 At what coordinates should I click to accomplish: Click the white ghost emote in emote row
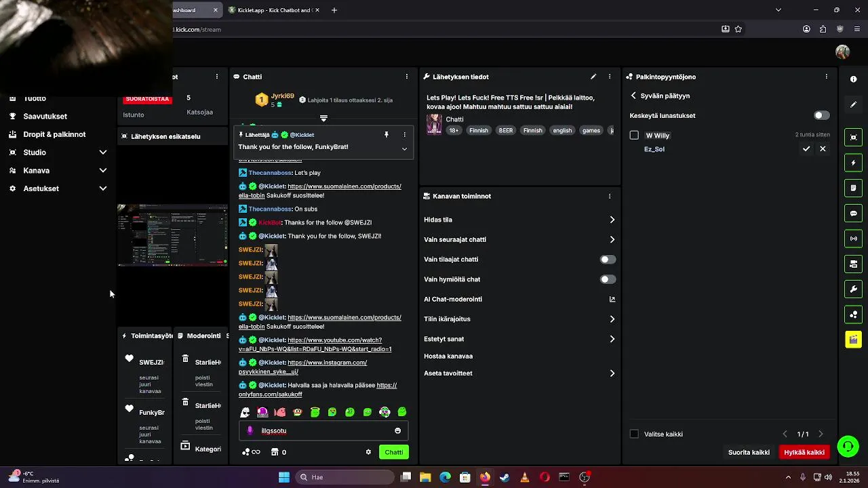(245, 412)
